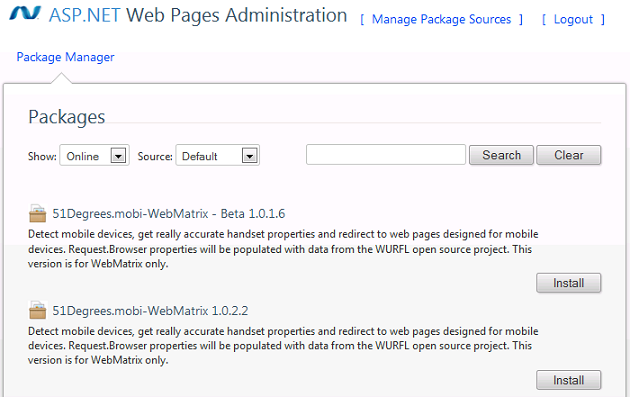This screenshot has height=397, width=630.
Task: Click package icon for 51Degrees.mobi-WebMatrix Beta 1.0.1.6
Action: 37,213
